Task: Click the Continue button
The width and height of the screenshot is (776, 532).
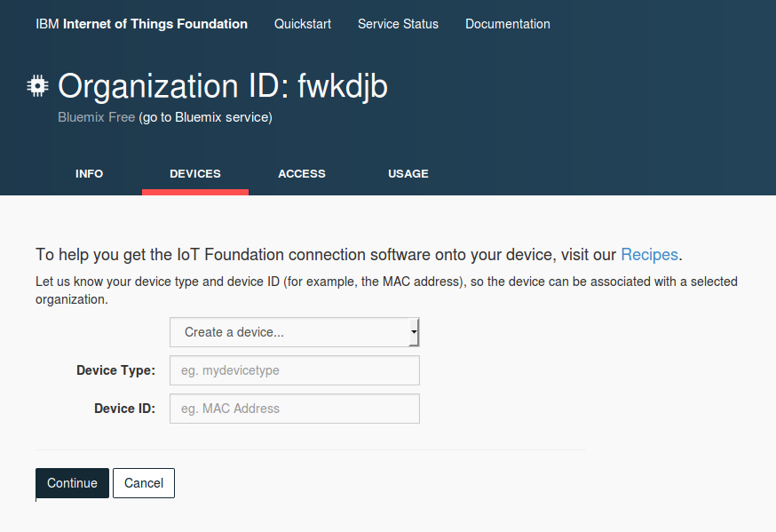Action: click(x=72, y=483)
